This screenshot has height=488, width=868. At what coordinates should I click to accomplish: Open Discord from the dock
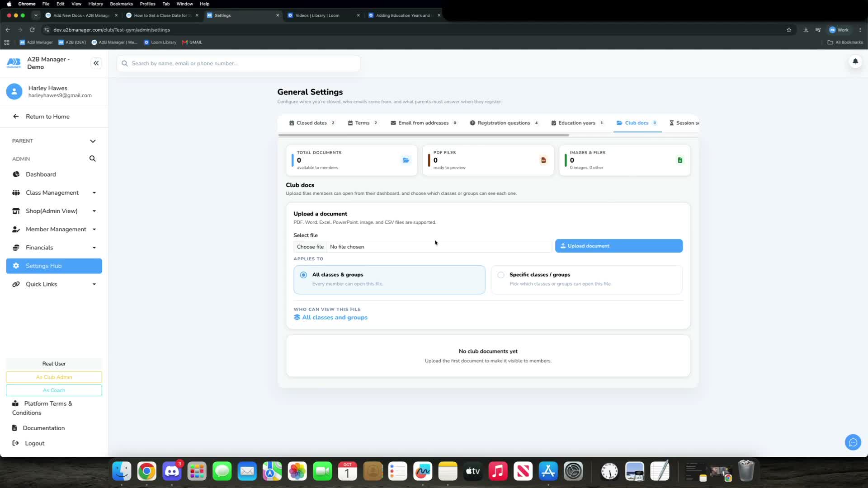click(172, 471)
